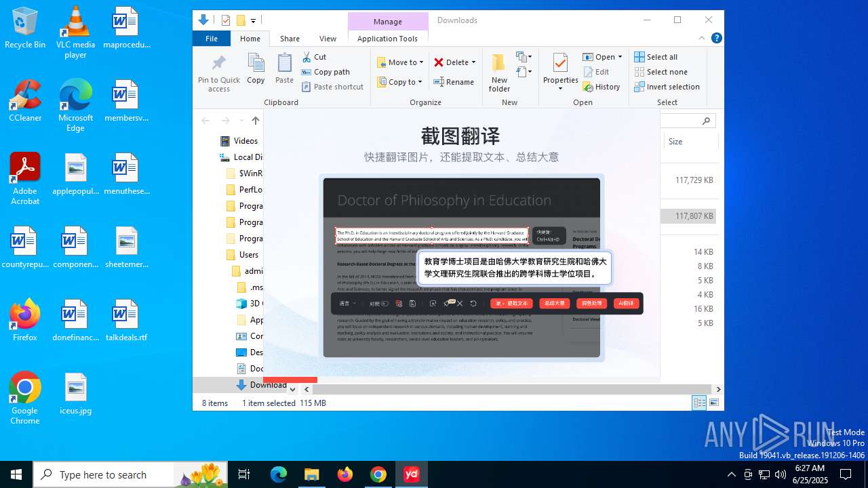The height and width of the screenshot is (488, 868).
Task: Create a New folder from the ribbon
Action: [x=499, y=73]
